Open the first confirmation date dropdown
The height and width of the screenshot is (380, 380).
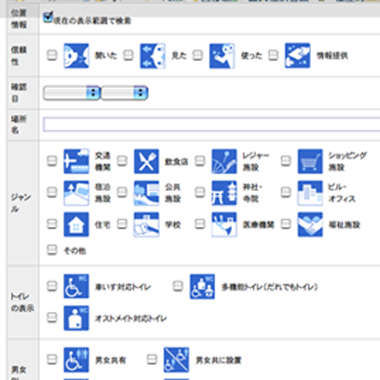72,93
